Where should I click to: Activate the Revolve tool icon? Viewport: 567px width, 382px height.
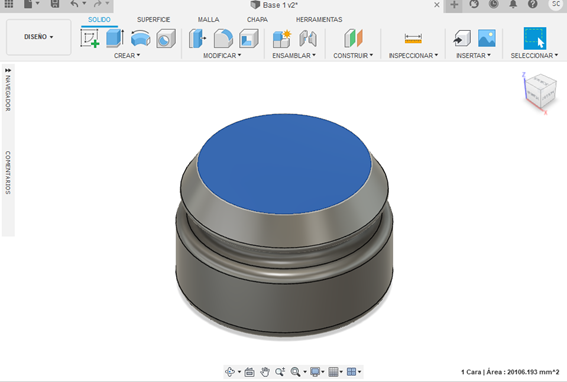140,38
